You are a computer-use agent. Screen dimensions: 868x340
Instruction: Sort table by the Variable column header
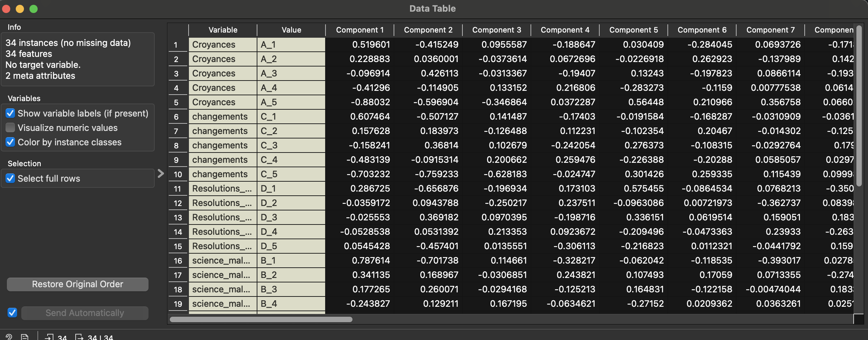[223, 30]
